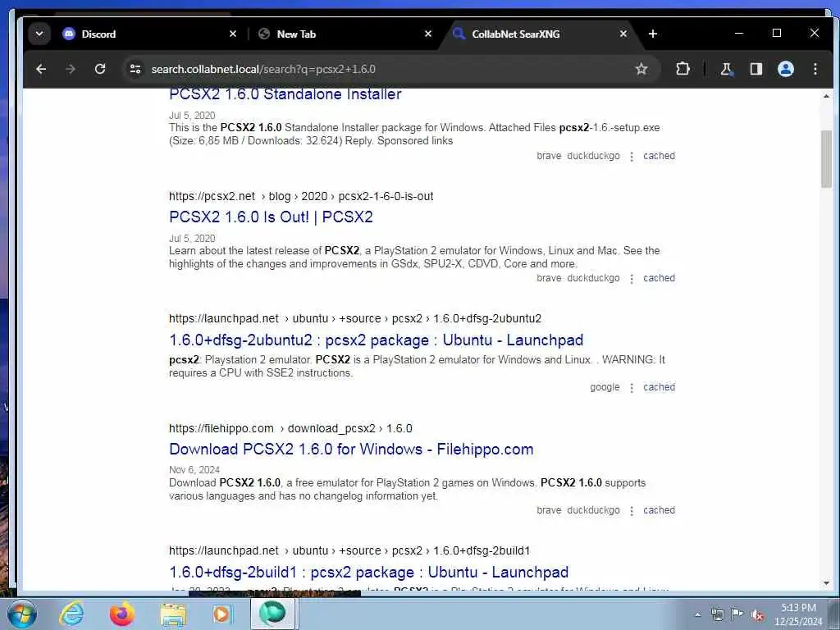
Task: Open 1.6.0+dfsg-2build1 Launchpad result
Action: click(x=368, y=572)
